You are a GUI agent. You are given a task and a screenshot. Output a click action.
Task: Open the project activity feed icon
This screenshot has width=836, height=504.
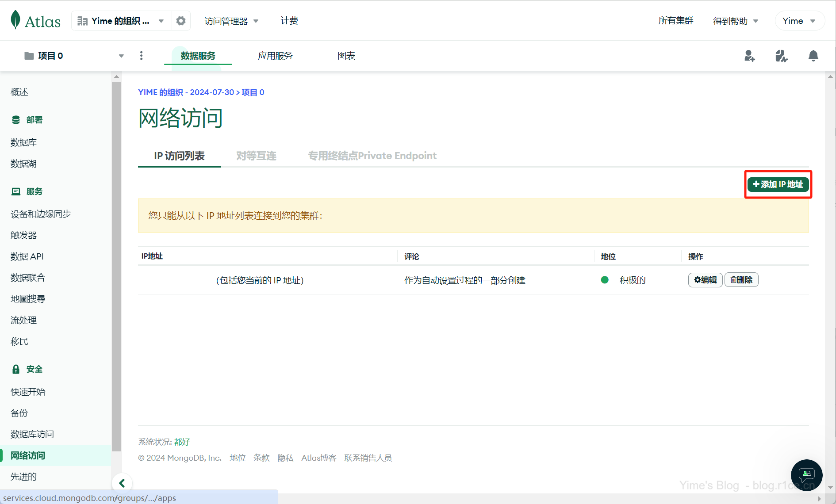coord(781,56)
